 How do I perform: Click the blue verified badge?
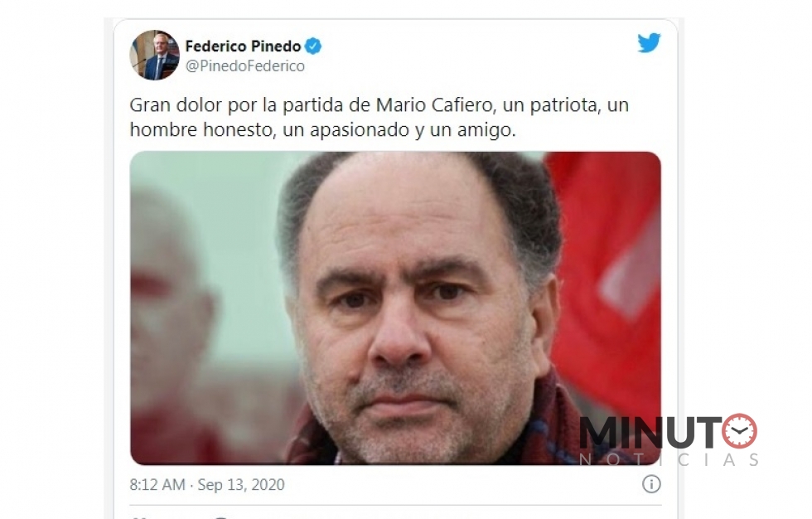[x=313, y=46]
